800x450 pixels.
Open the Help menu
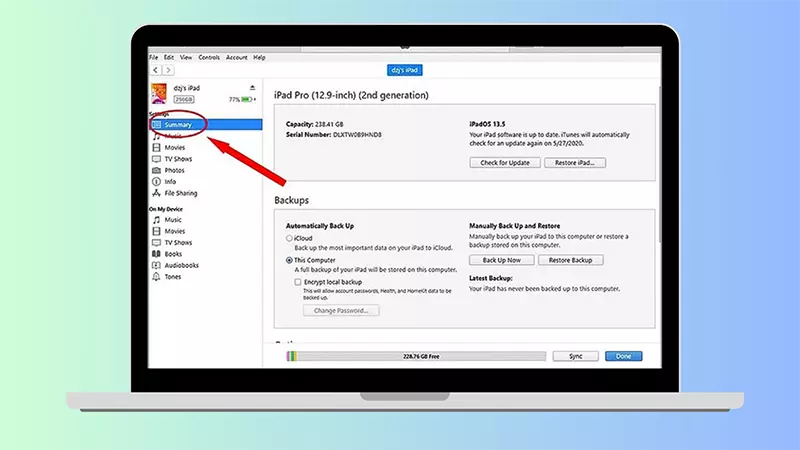click(x=259, y=58)
